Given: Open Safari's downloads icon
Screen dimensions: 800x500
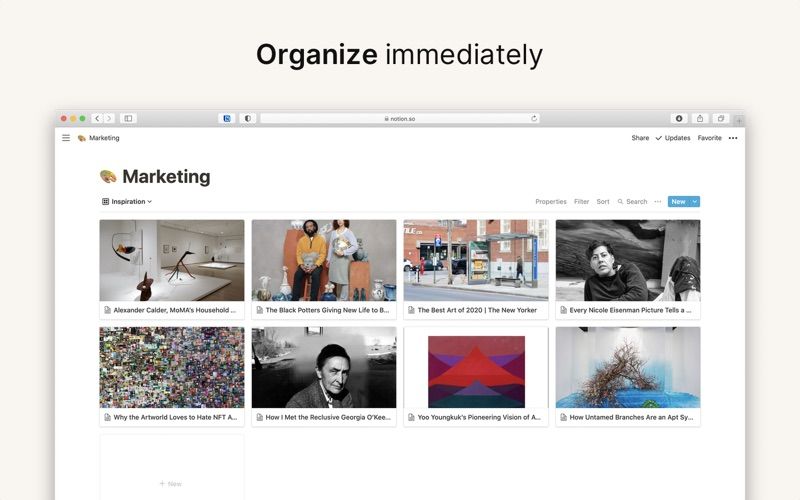Looking at the screenshot, I should (679, 118).
